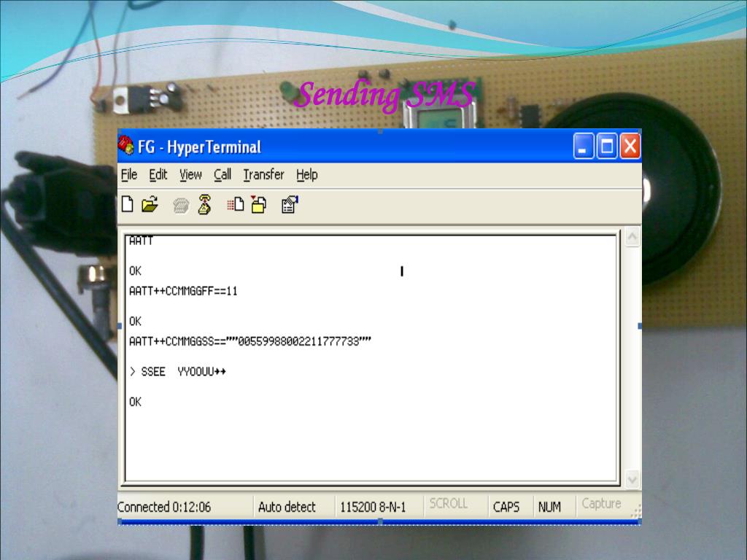Open connection Properties toolbar icon
Viewport: 747px width, 560px height.
point(290,204)
